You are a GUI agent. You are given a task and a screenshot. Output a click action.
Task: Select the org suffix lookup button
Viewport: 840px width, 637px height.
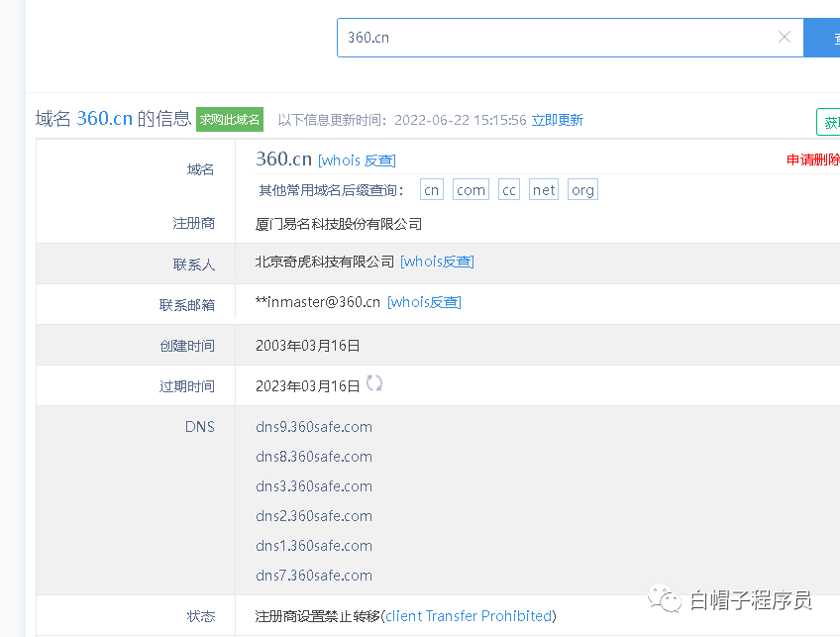point(582,189)
